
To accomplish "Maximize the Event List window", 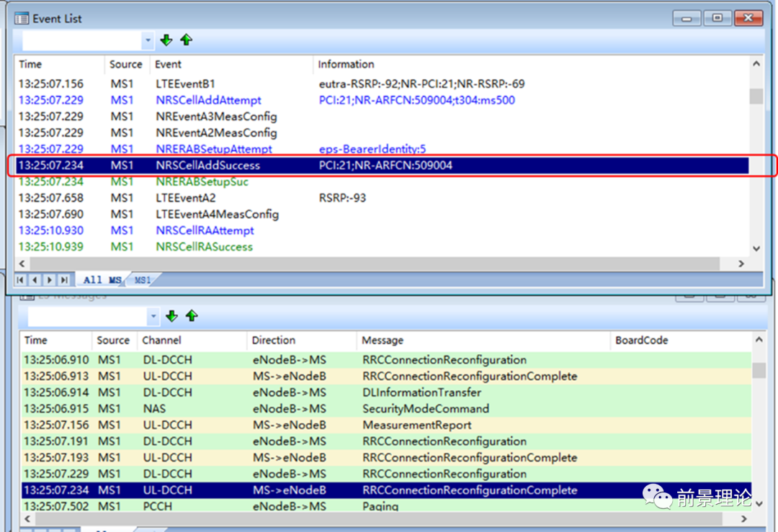I will 717,18.
